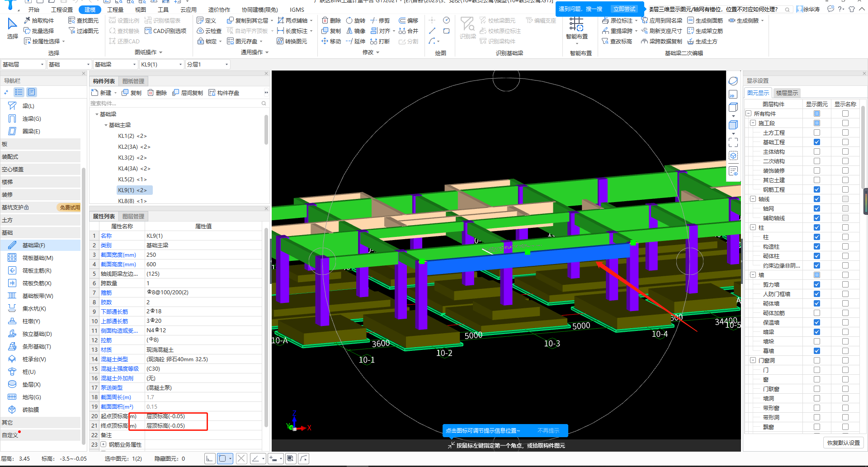Image resolution: width=868 pixels, height=467 pixels.
Task: Click 立即尝试 try now button
Action: pyautogui.click(x=624, y=9)
